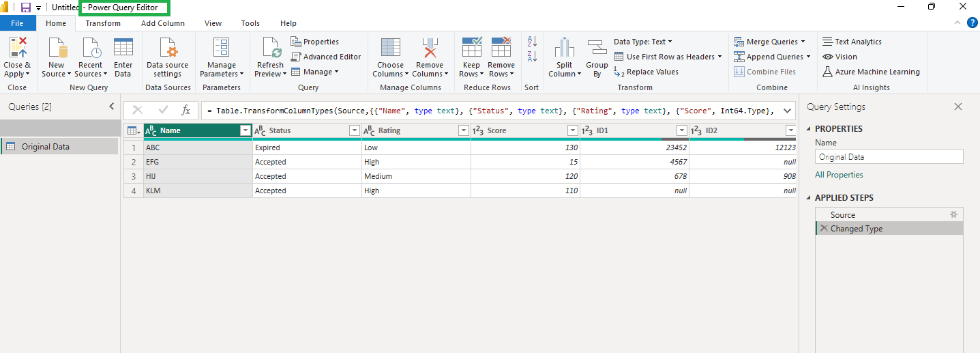Open the ID2 column filter dropdown
The image size is (980, 353).
coord(790,130)
